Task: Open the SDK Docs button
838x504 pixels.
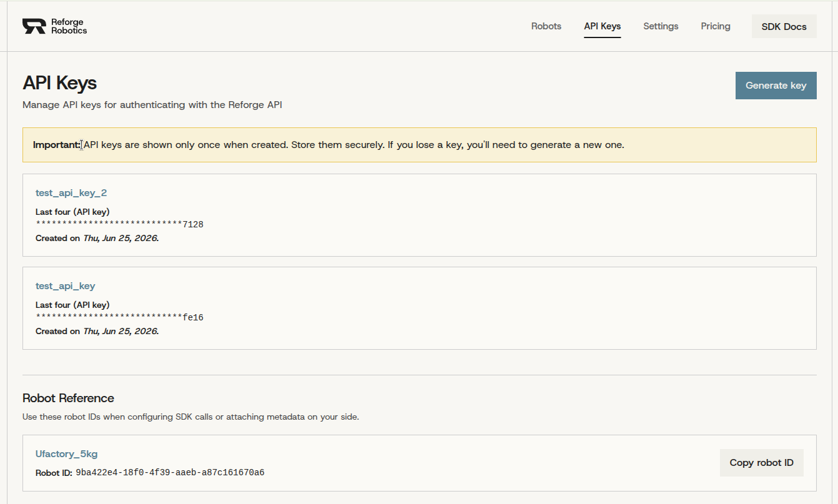Action: 784,26
